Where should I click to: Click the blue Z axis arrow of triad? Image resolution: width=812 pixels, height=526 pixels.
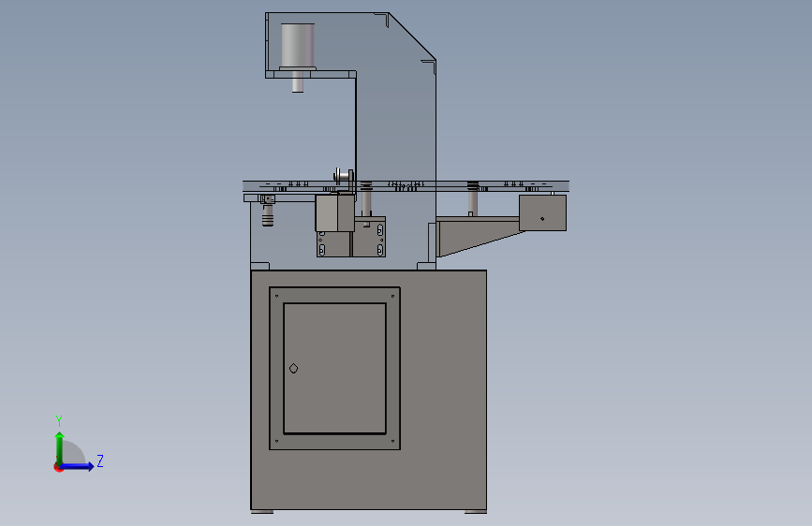click(78, 466)
